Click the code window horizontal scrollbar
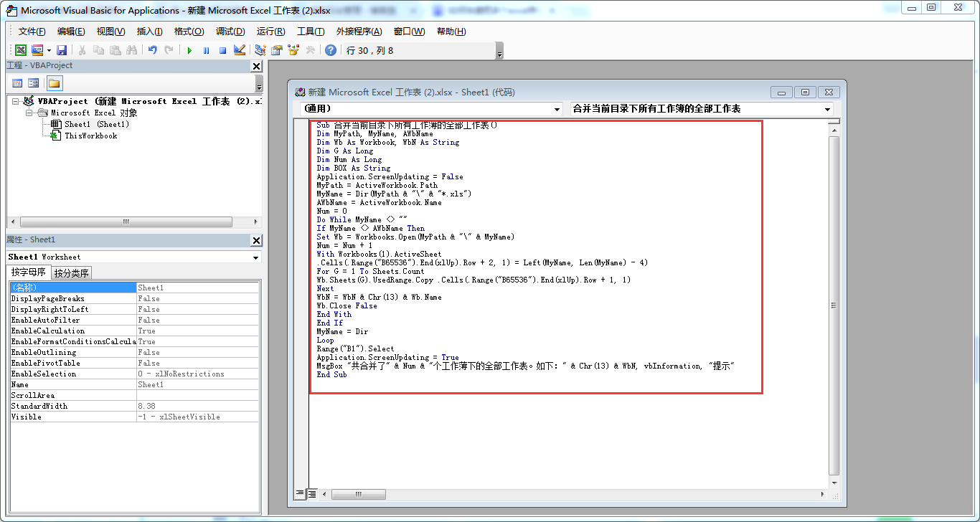 tap(573, 494)
